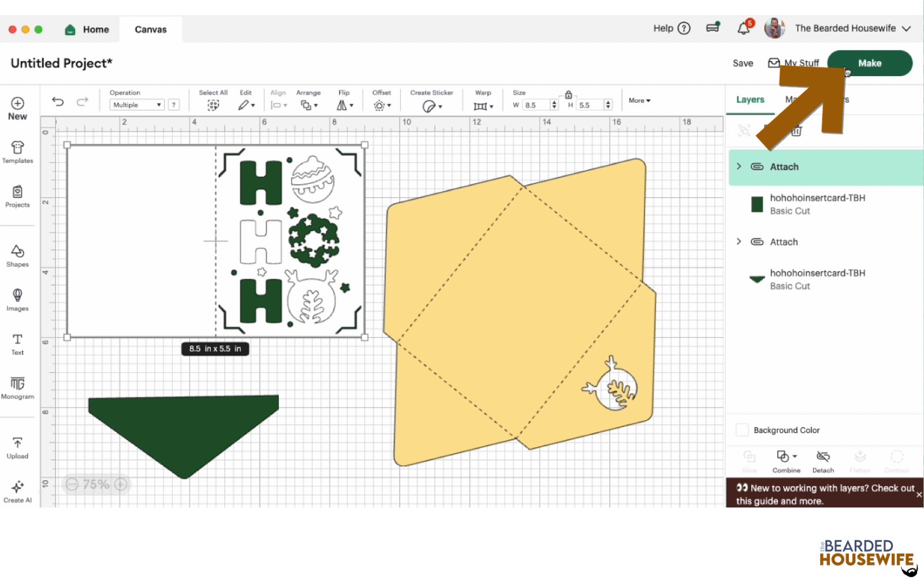The width and height of the screenshot is (924, 587).
Task: Expand the second Attach layer group
Action: click(739, 241)
